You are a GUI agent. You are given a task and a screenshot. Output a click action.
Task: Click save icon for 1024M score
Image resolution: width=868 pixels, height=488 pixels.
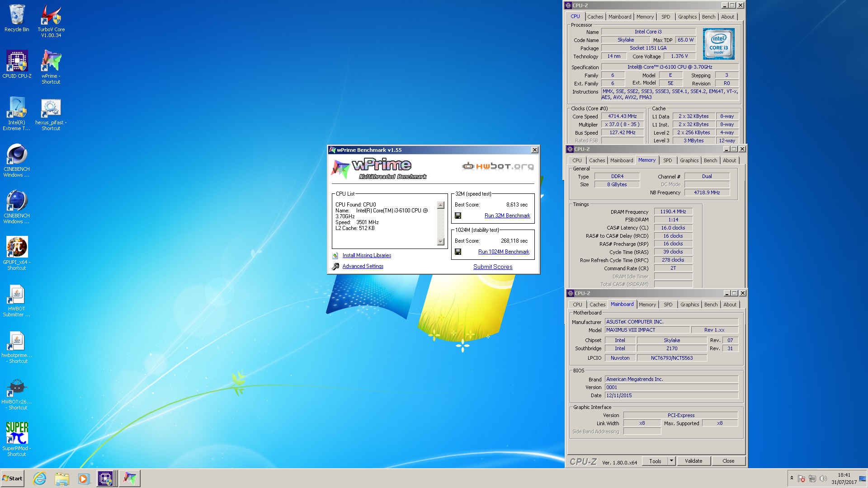(x=458, y=252)
